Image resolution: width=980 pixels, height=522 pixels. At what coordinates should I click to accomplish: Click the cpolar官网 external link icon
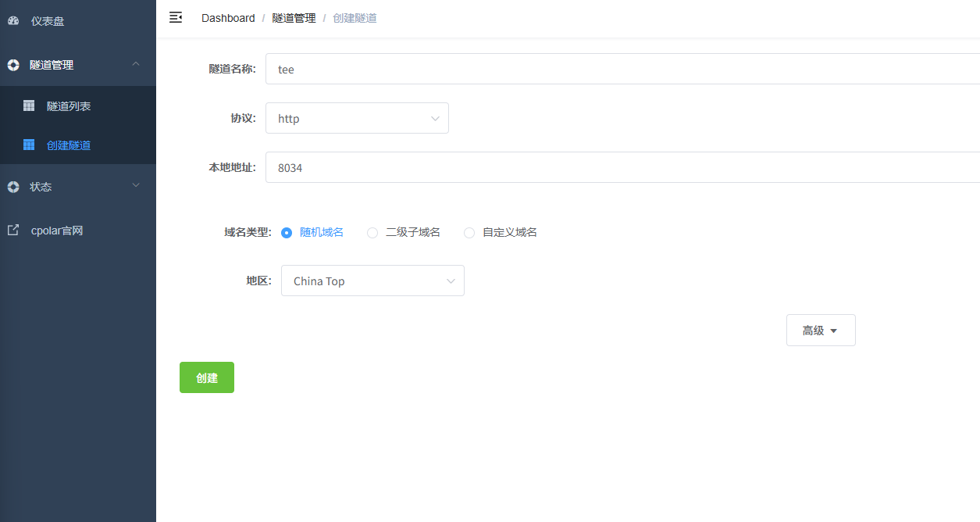pyautogui.click(x=13, y=231)
